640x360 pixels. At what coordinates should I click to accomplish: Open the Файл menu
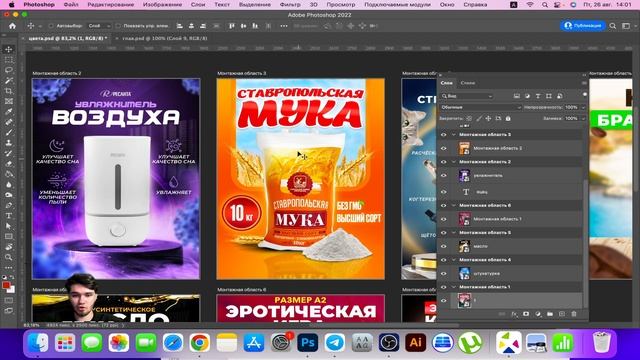pos(71,4)
